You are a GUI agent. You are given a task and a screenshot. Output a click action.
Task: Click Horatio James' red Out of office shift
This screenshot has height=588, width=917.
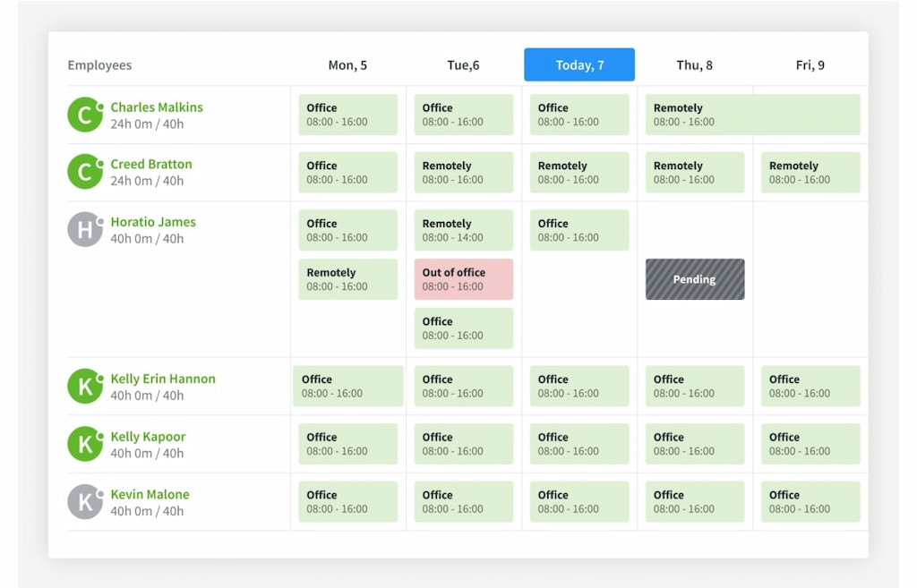click(x=463, y=279)
